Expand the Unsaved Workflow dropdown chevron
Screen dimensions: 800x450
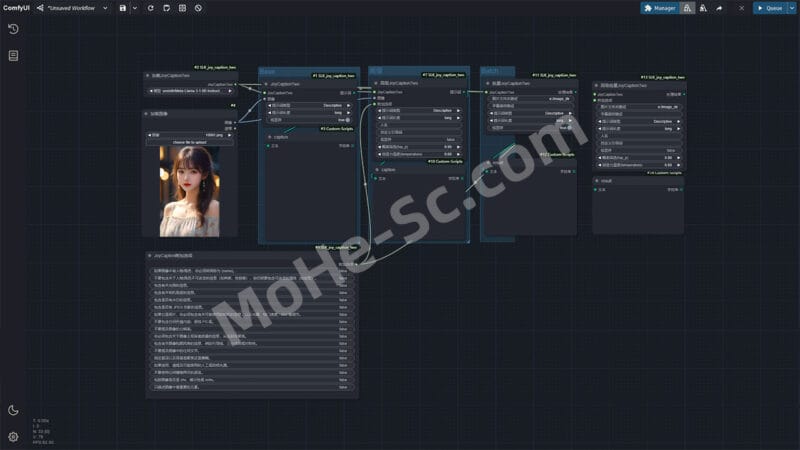click(x=106, y=8)
